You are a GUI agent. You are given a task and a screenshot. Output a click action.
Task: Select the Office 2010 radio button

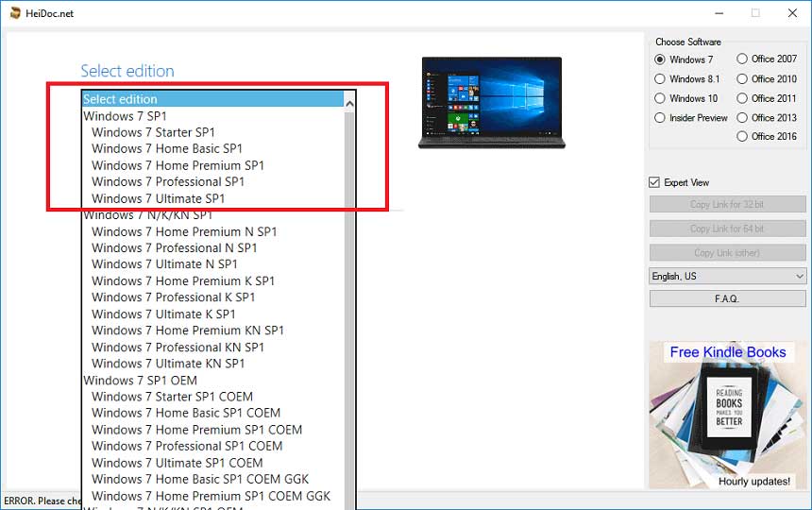pyautogui.click(x=742, y=78)
